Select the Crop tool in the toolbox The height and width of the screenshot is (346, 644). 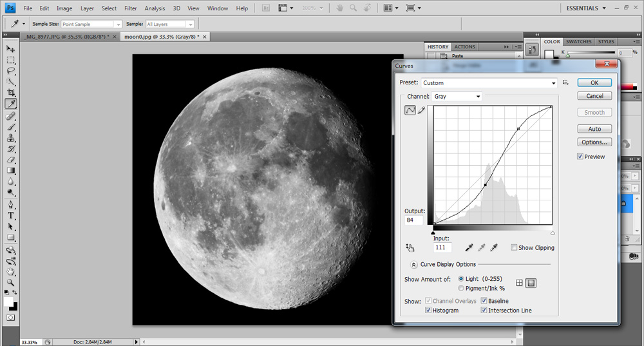pyautogui.click(x=11, y=93)
